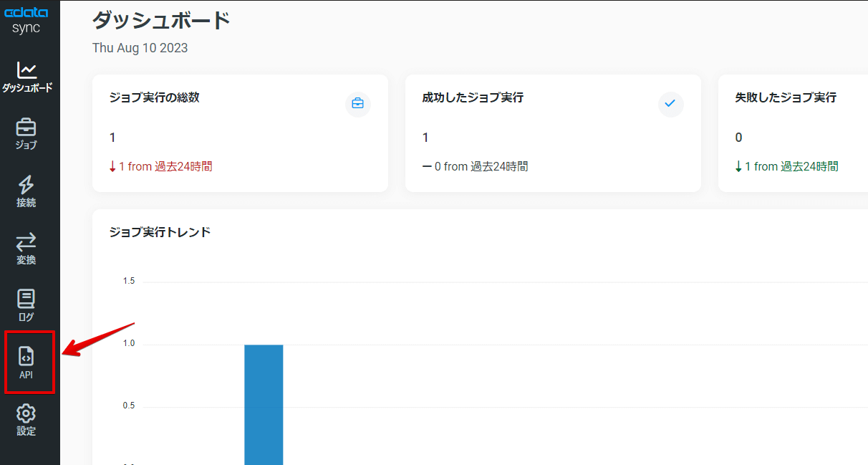Click the 成功したジョブ実行 card title
This screenshot has height=465, width=868.
473,97
